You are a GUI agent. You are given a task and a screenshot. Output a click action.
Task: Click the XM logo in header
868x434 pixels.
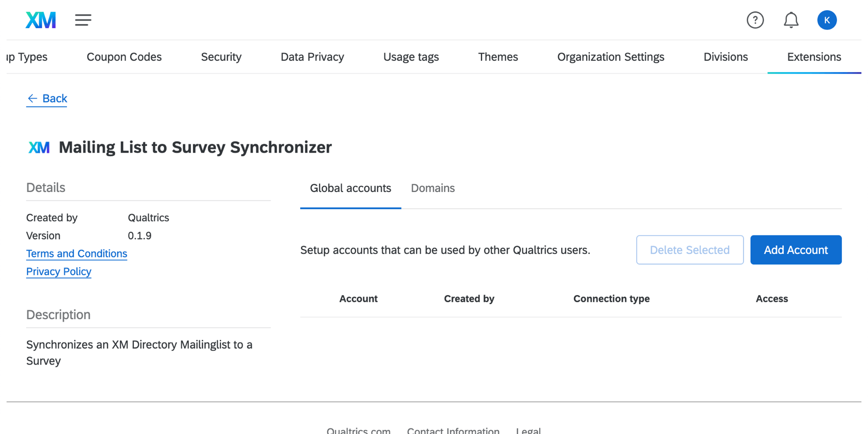[41, 20]
